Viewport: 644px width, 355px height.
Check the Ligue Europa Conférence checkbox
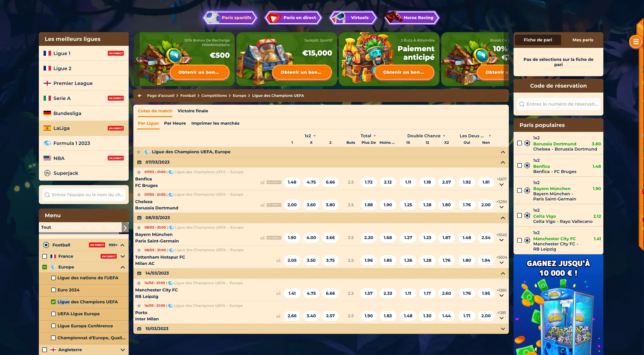(x=53, y=326)
